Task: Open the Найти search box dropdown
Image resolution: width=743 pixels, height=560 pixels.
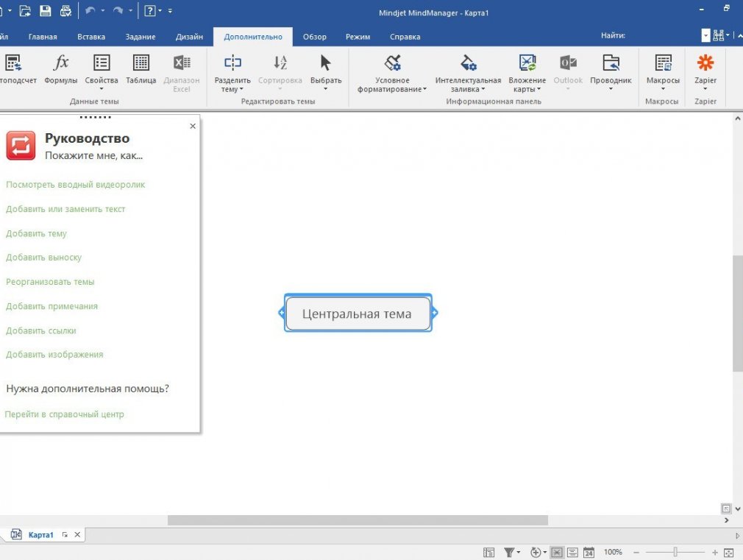Action: click(x=705, y=35)
